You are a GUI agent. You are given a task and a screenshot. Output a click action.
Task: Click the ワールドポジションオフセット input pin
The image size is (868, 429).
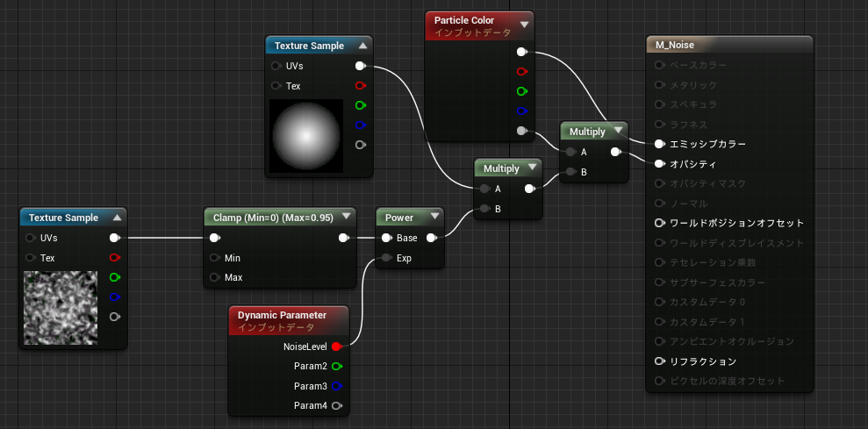point(659,223)
